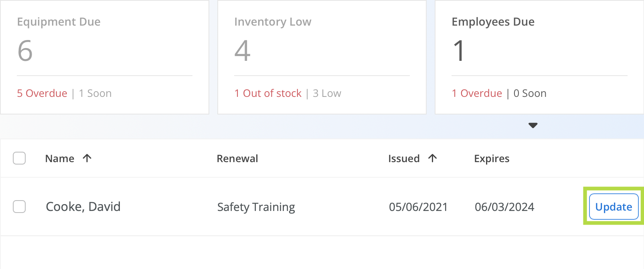Sort by the Renewal column header
The image size is (644, 269).
237,159
